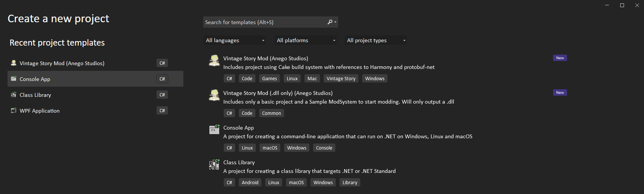Click the Console App icon in recent templates
The image size is (644, 194).
pos(14,79)
